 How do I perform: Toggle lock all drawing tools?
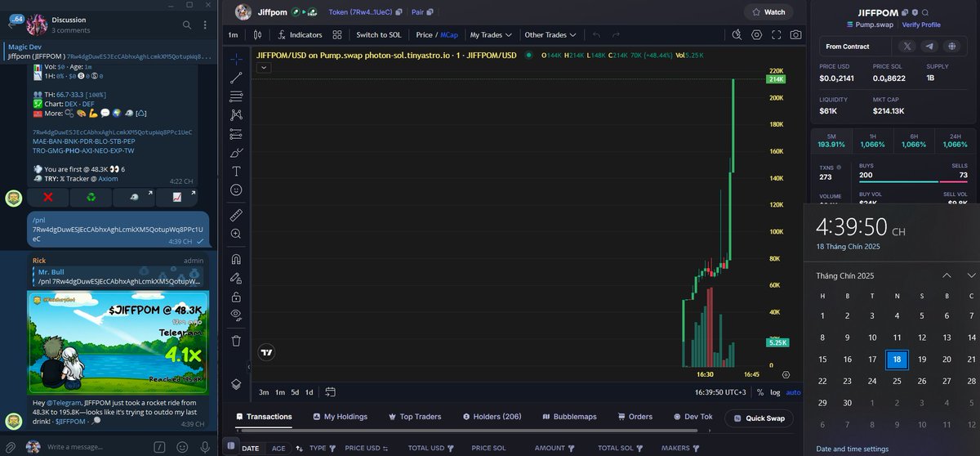236,297
